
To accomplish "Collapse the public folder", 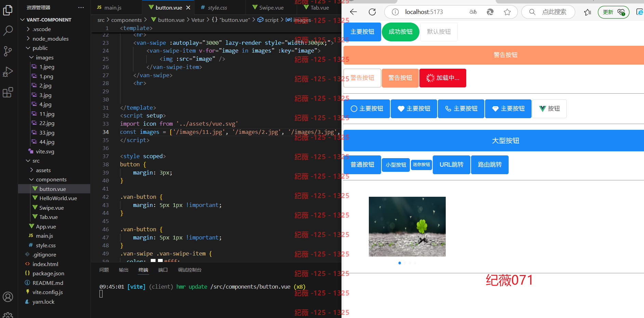I will [x=40, y=48].
